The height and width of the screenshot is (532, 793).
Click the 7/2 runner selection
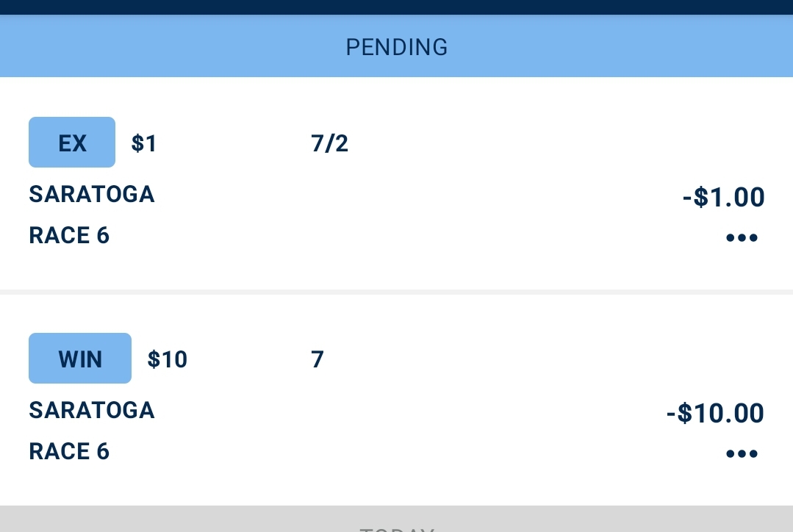(330, 143)
